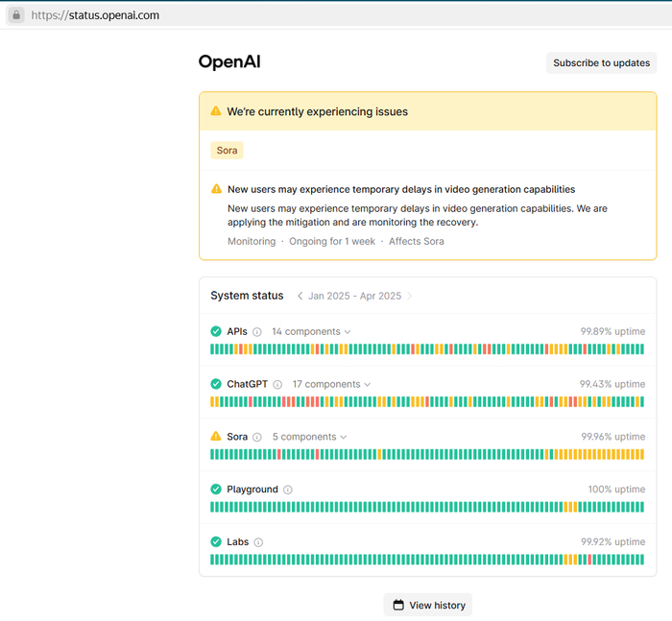
Task: Click the OpenAI logo heading
Action: (229, 61)
